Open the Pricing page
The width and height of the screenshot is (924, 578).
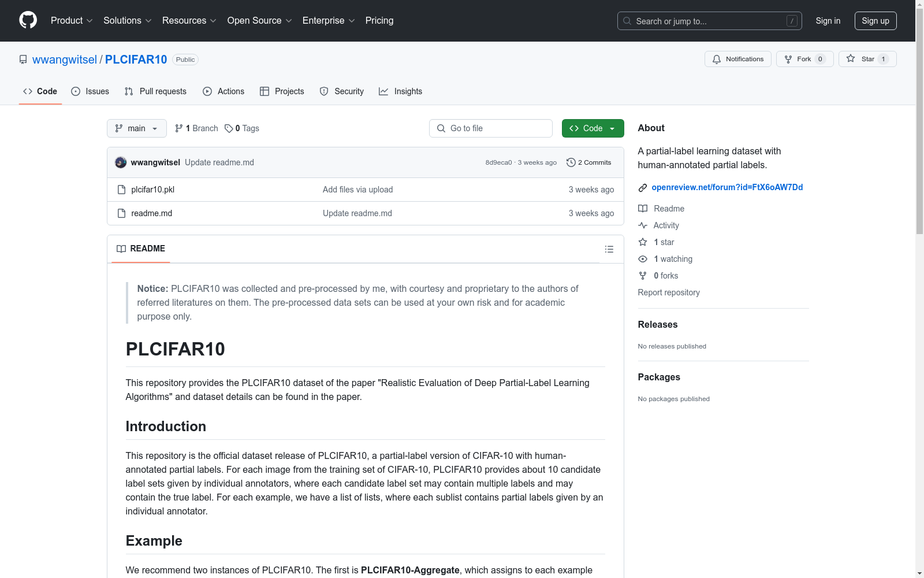click(379, 21)
